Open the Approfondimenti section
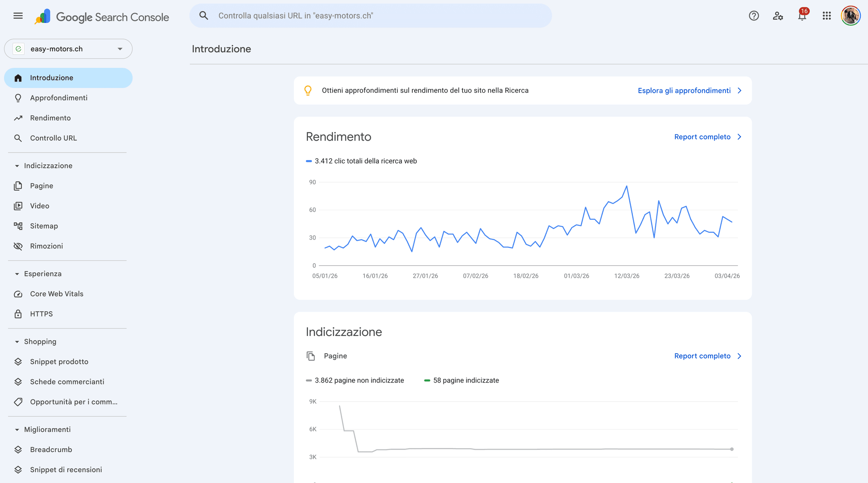This screenshot has height=483, width=868. 58,98
